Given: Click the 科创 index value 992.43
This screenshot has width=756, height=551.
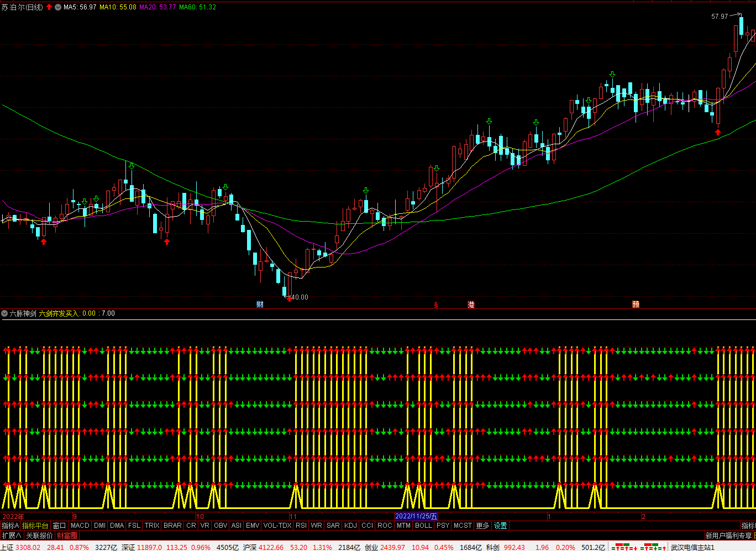Looking at the screenshot, I should [x=514, y=547].
